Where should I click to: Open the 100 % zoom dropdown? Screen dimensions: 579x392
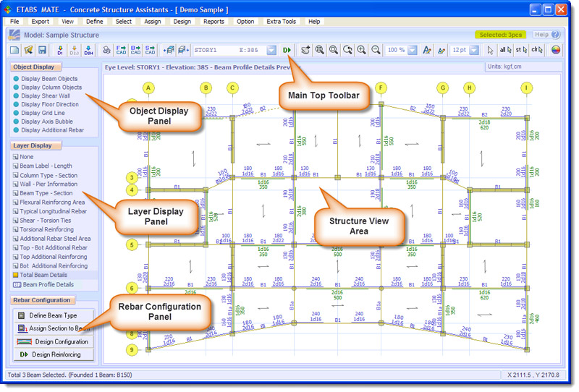[x=411, y=50]
